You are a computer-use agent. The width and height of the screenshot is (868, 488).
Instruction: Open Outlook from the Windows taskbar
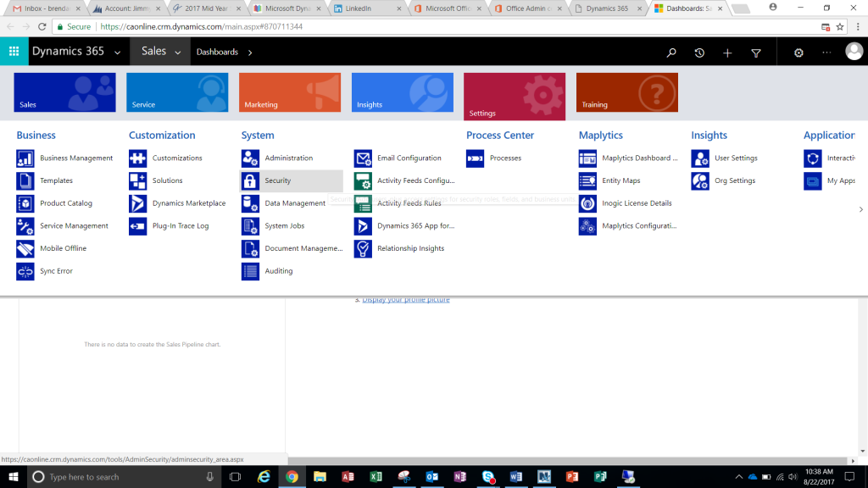coord(431,477)
